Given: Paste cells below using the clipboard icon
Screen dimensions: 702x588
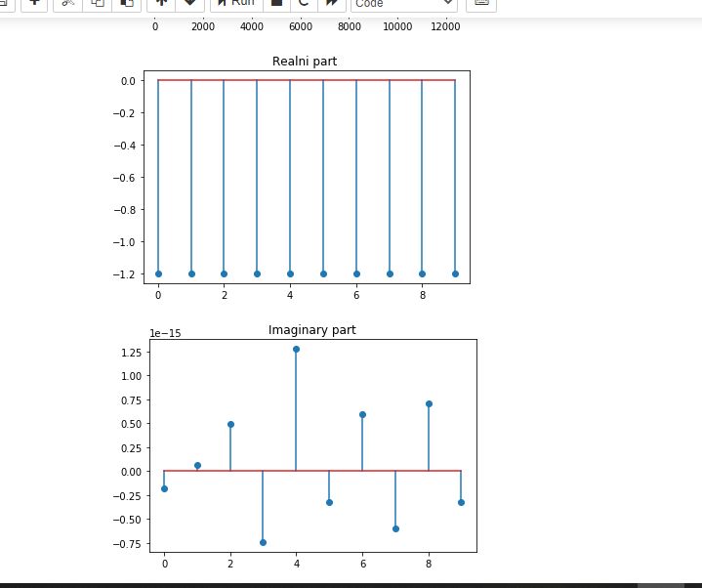Looking at the screenshot, I should click(127, 4).
